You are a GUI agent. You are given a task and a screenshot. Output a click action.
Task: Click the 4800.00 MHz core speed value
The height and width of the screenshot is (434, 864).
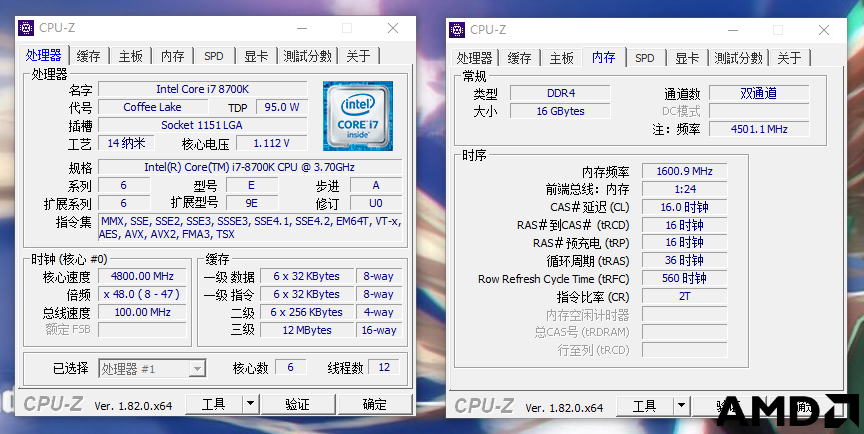(142, 276)
